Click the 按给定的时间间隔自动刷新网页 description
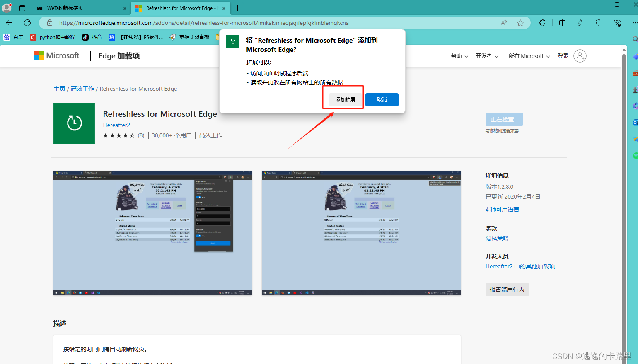This screenshot has width=638, height=364. (105, 349)
